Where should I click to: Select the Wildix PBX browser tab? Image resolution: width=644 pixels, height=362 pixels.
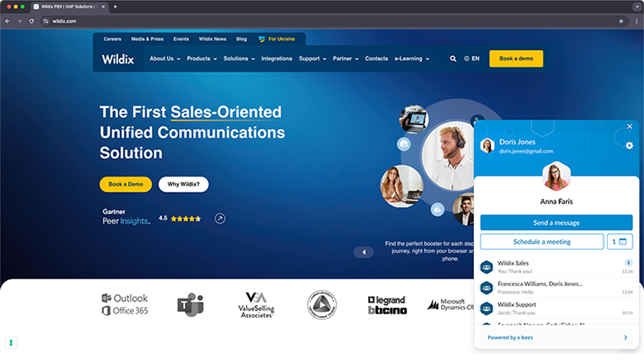click(68, 7)
